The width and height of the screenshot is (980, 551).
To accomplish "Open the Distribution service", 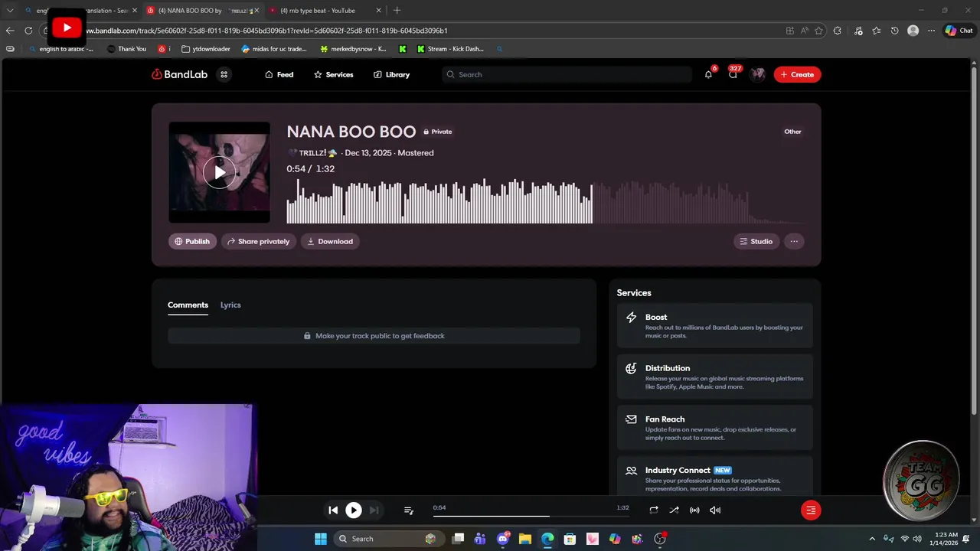I will [715, 377].
